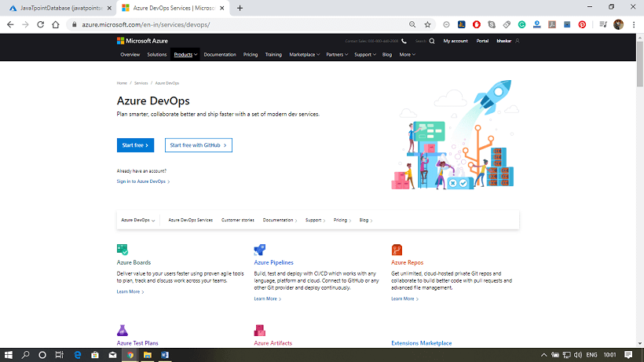The height and width of the screenshot is (362, 644).
Task: Open the Solutions menu item
Action: click(157, 55)
